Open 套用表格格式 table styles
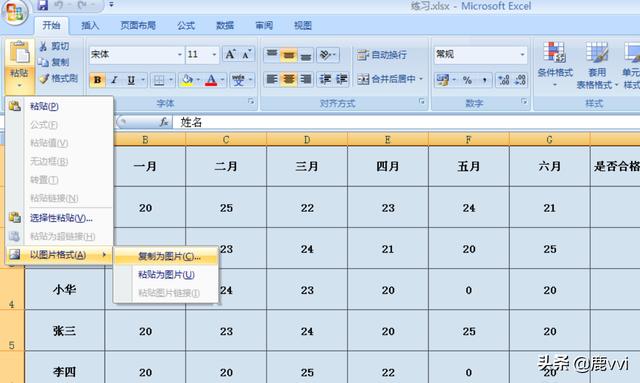Screen dimensions: 640x383 (597, 65)
